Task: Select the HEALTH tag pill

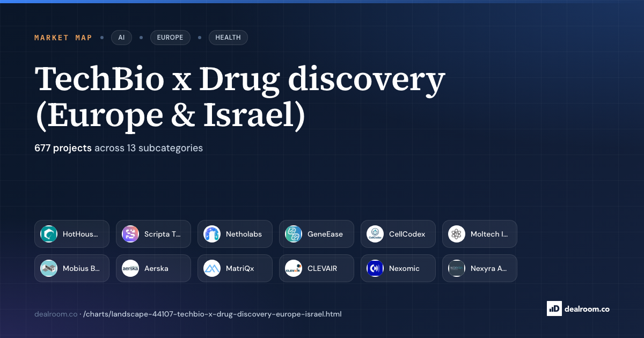Action: pyautogui.click(x=228, y=38)
